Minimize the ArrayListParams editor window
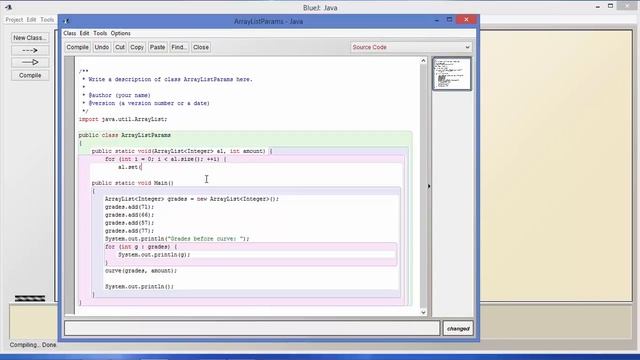The height and width of the screenshot is (360, 640). (x=437, y=20)
